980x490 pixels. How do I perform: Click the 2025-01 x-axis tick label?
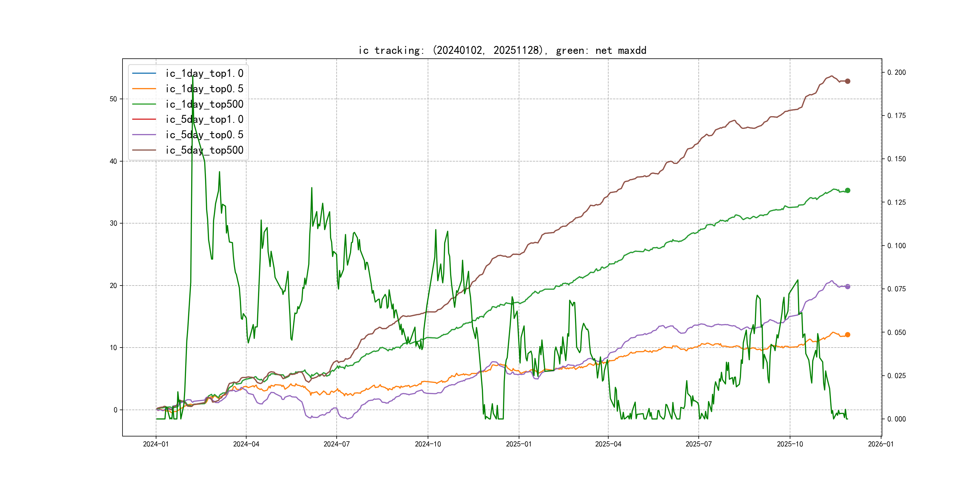point(518,444)
